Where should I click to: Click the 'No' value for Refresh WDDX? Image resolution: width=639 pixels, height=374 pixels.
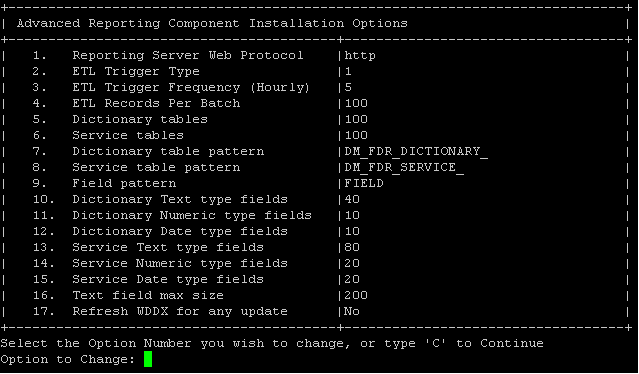pos(352,311)
